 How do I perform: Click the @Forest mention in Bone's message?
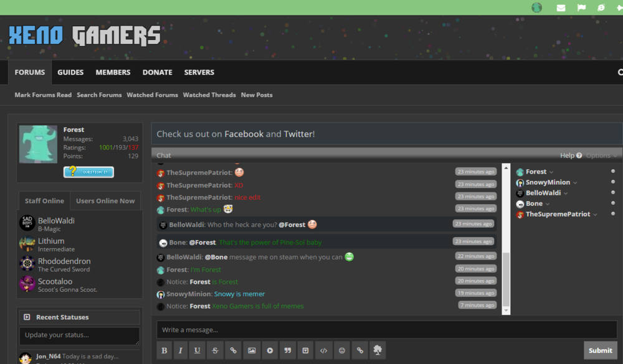pyautogui.click(x=202, y=242)
